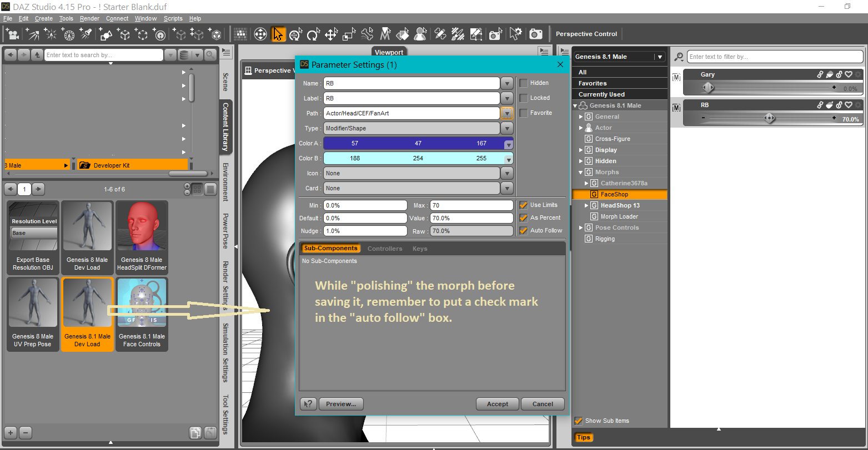Open the Card dropdown arrow

pos(507,188)
